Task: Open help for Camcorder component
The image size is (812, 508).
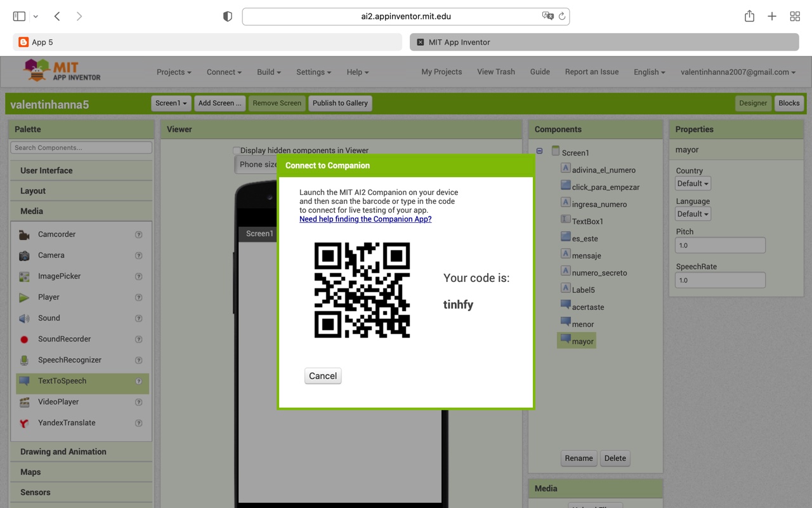Action: [138, 235]
